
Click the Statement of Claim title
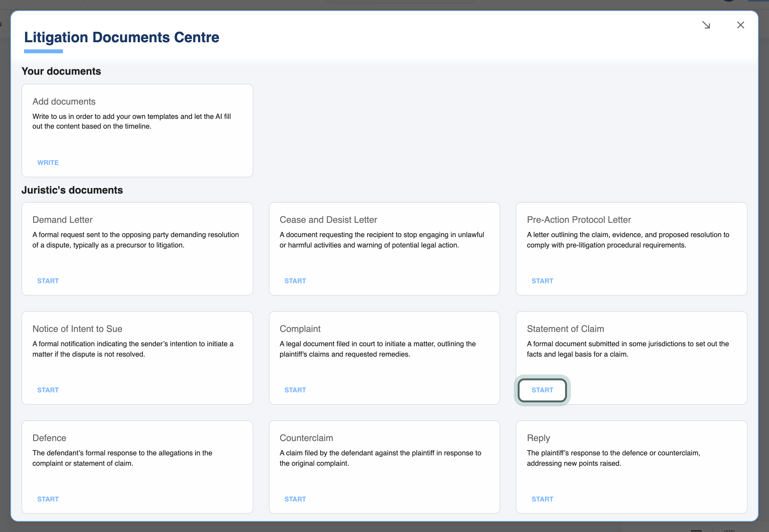[x=565, y=329]
